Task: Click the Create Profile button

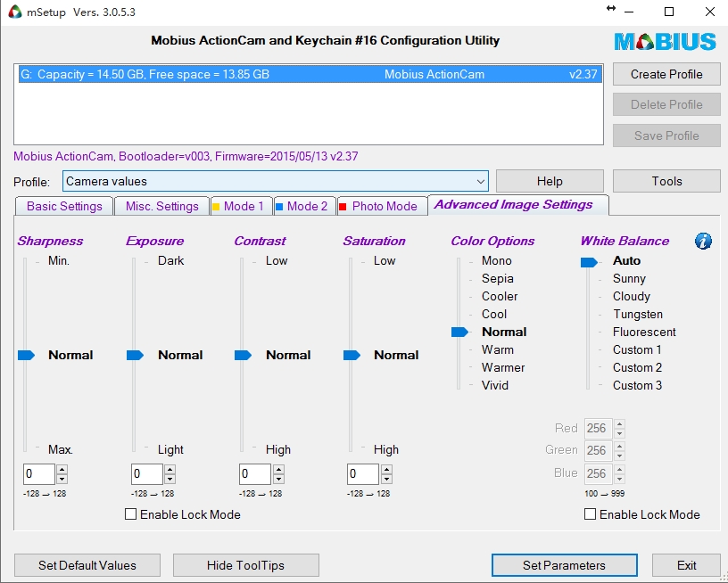Action: 666,74
